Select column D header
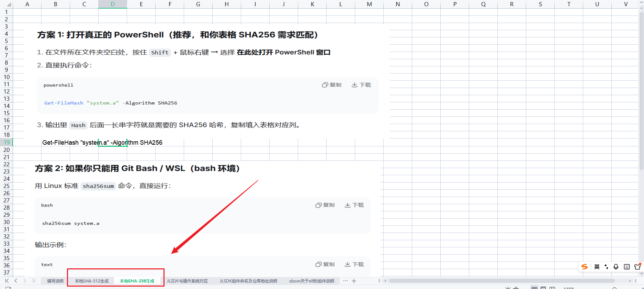 113,4
